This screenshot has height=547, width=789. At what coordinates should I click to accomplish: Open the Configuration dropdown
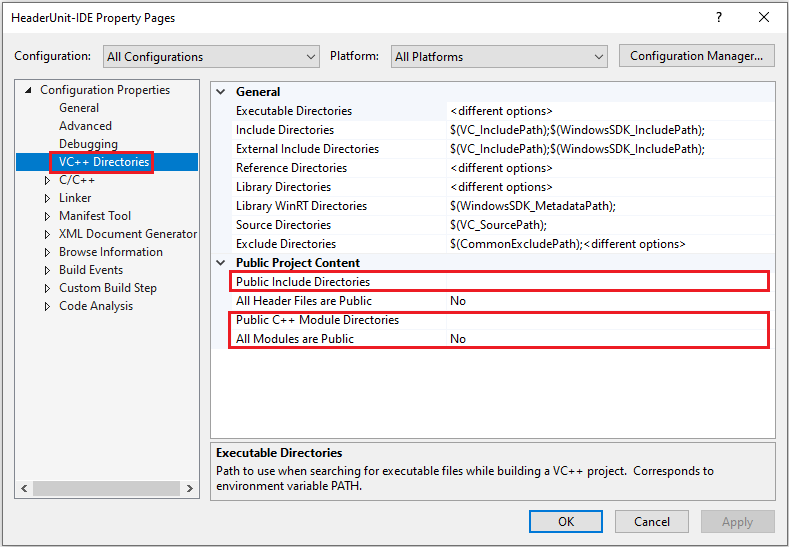pyautogui.click(x=211, y=56)
